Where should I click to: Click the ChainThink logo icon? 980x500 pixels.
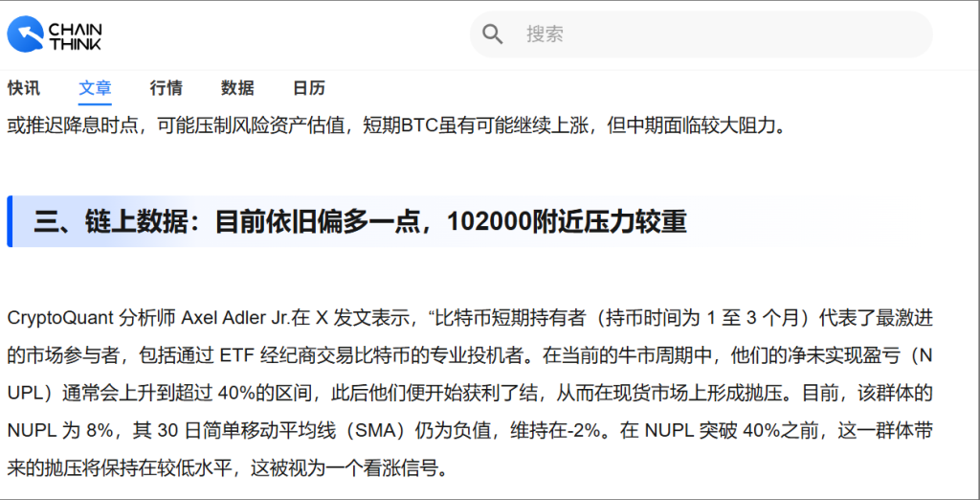click(25, 35)
